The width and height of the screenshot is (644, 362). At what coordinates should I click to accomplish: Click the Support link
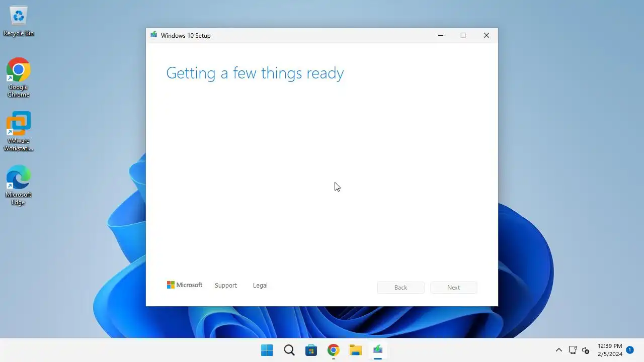(225, 285)
